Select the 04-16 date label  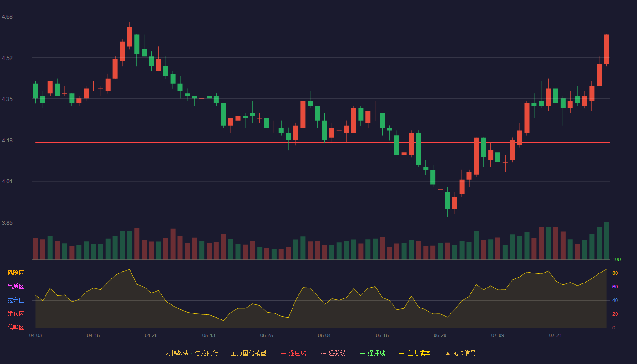click(x=93, y=335)
